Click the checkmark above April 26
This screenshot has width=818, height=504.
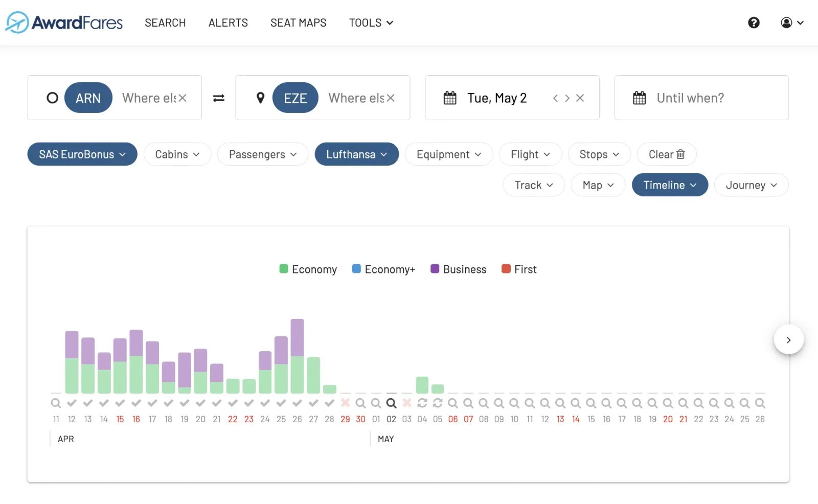click(297, 403)
